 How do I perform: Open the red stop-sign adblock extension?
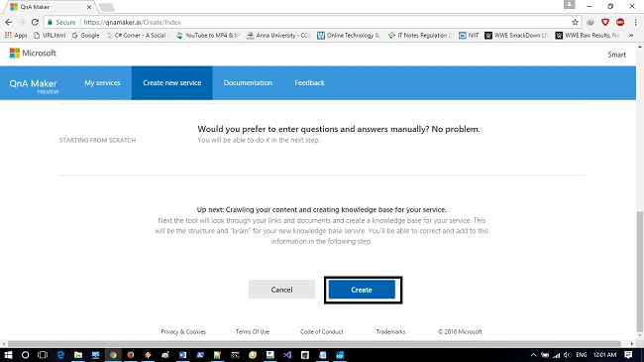point(620,22)
